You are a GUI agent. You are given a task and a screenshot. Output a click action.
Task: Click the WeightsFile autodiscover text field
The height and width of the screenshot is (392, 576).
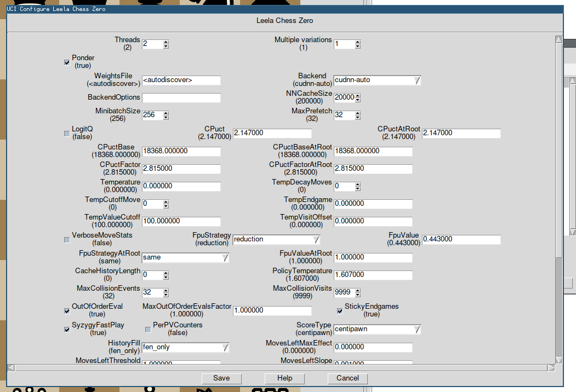coord(181,80)
